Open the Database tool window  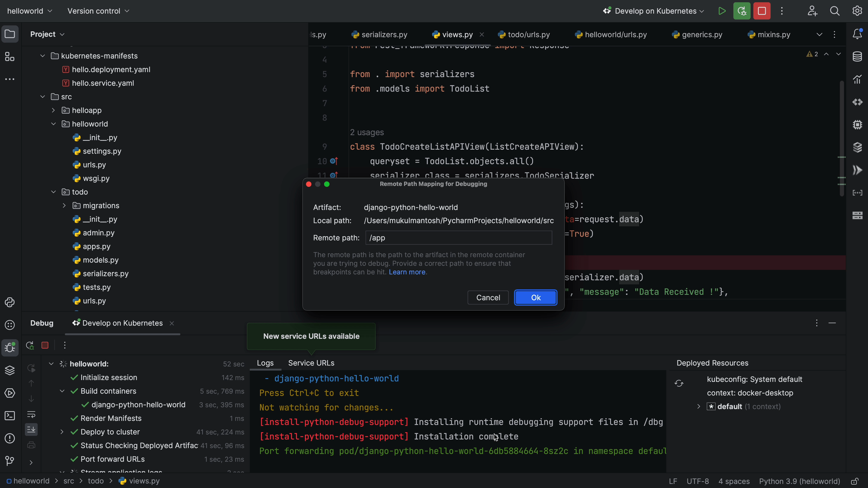coord(858,56)
